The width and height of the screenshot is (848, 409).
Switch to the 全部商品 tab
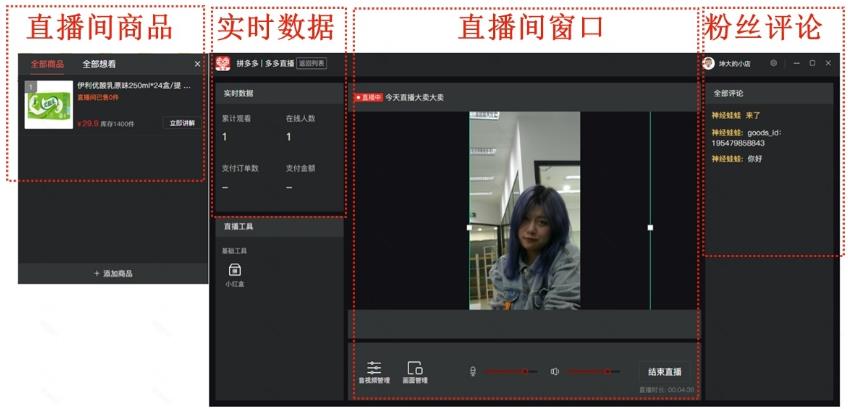coord(47,64)
